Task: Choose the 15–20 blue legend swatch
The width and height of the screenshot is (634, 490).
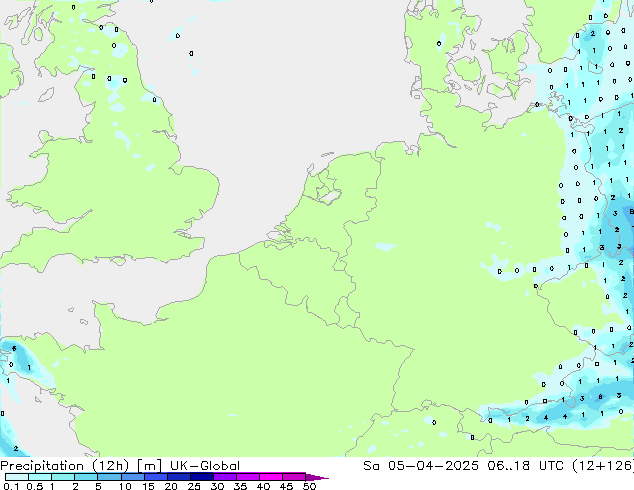Action: click(155, 477)
